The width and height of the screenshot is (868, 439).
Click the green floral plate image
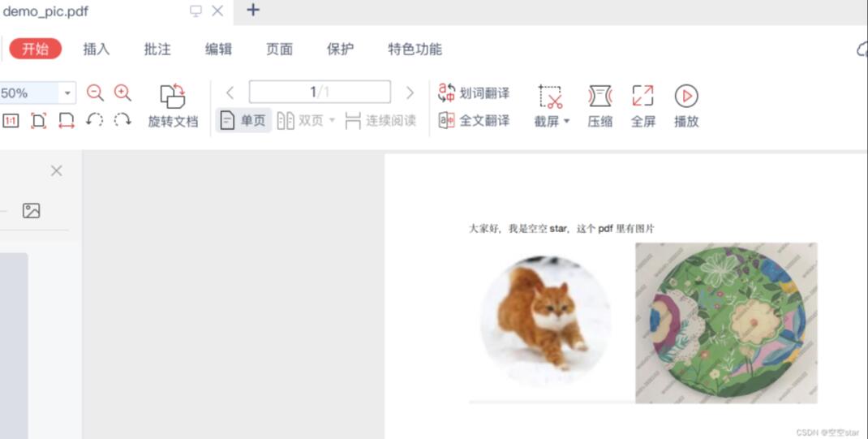[726, 323]
